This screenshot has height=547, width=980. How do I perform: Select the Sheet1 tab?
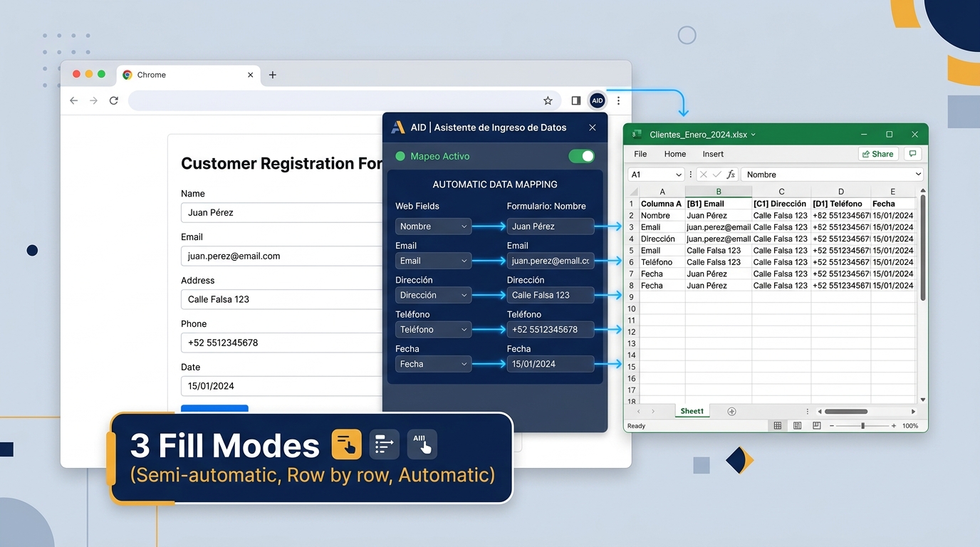click(692, 412)
